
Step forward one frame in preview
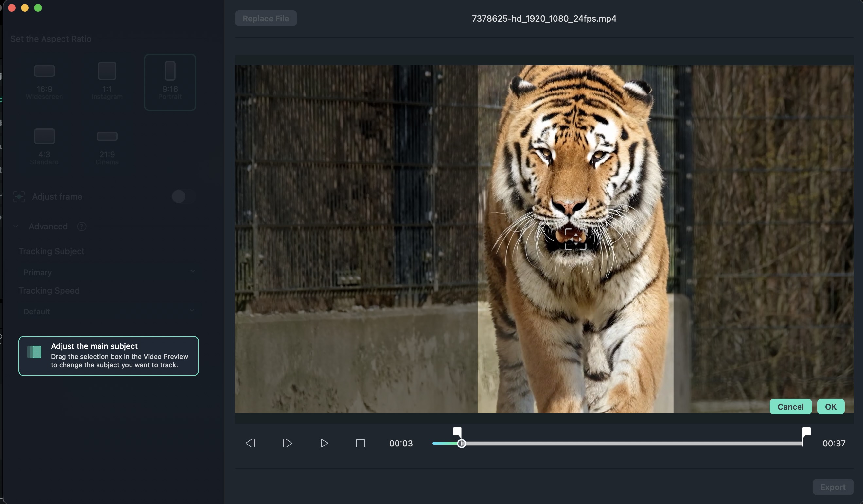pyautogui.click(x=287, y=443)
